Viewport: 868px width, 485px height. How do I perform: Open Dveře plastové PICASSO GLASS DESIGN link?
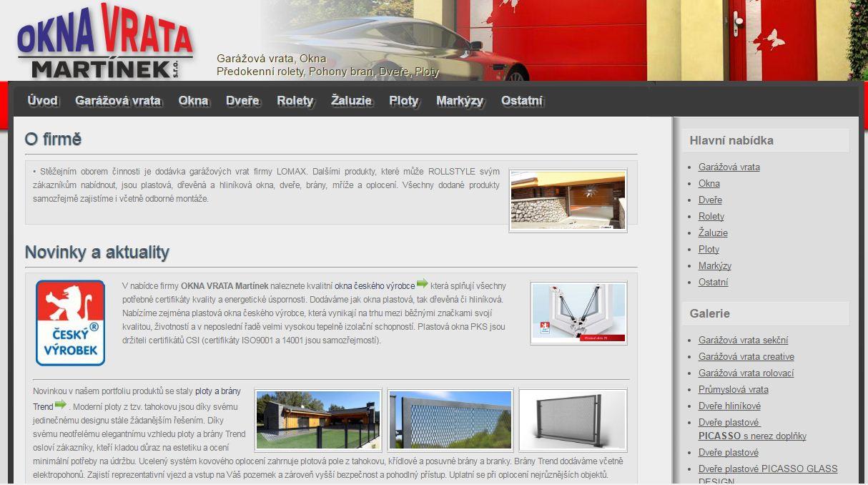tap(768, 474)
